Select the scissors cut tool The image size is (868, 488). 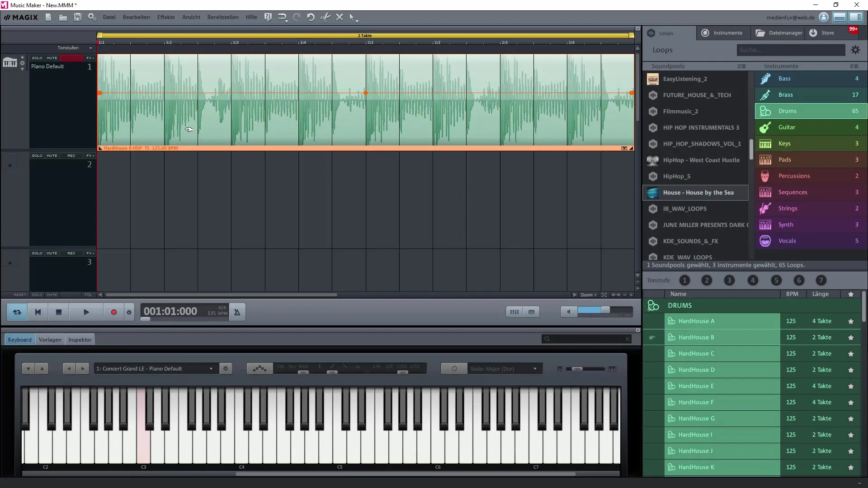pyautogui.click(x=325, y=17)
